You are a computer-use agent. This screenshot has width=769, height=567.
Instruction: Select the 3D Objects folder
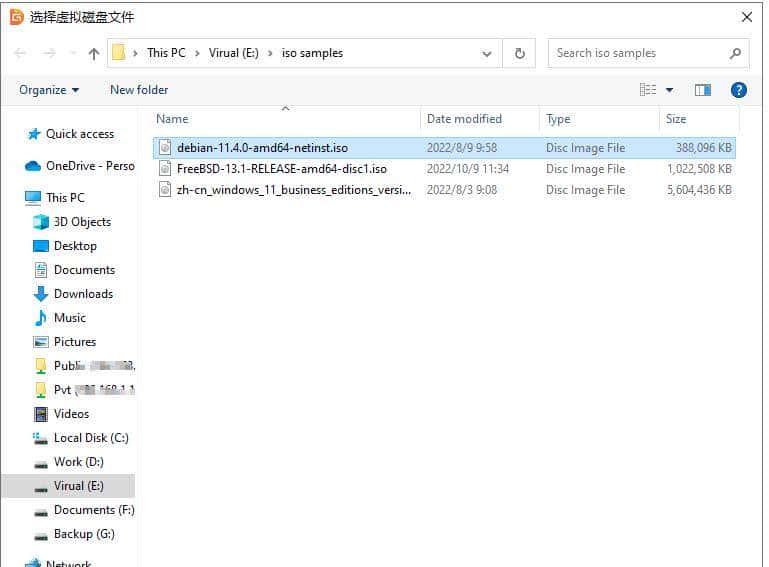[81, 222]
